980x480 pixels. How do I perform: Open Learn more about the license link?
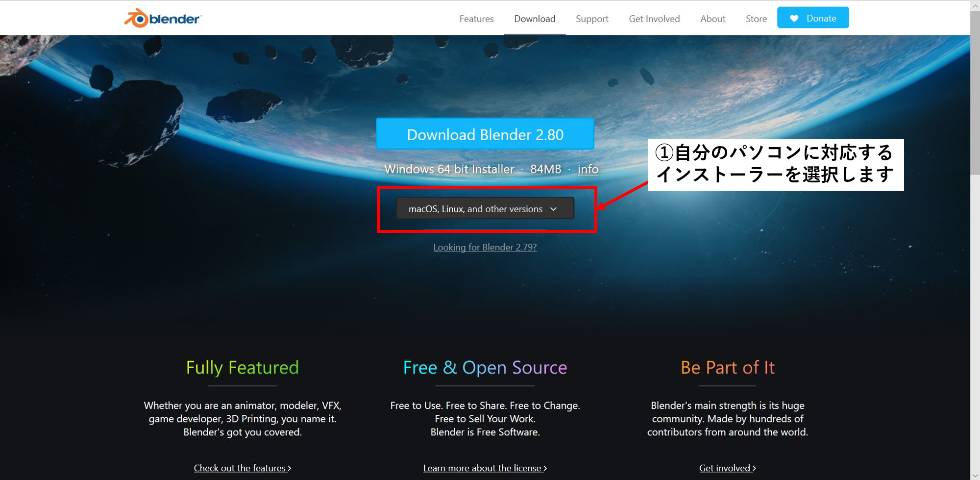point(485,468)
